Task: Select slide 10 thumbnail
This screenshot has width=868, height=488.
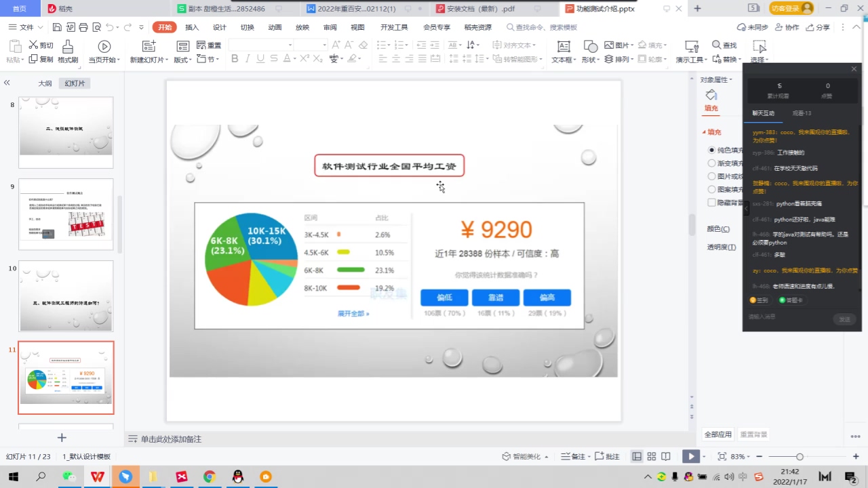Action: [66, 296]
